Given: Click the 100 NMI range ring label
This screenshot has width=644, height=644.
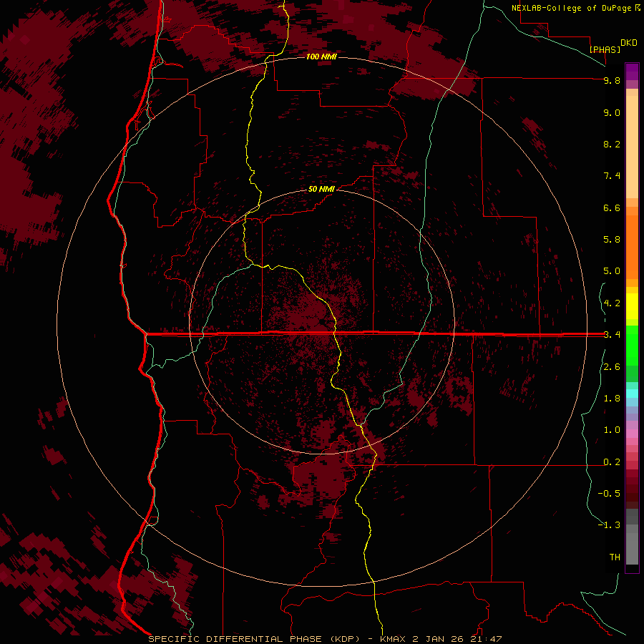Looking at the screenshot, I should 321,57.
